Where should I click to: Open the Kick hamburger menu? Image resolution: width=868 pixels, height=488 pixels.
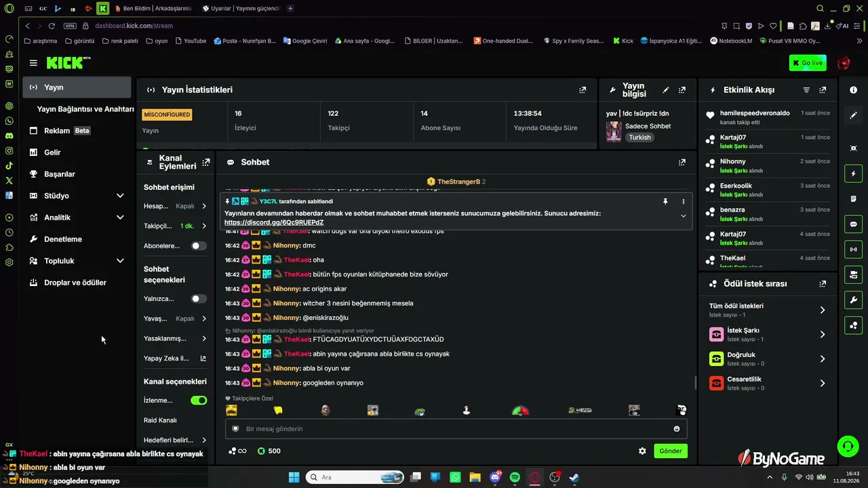33,63
